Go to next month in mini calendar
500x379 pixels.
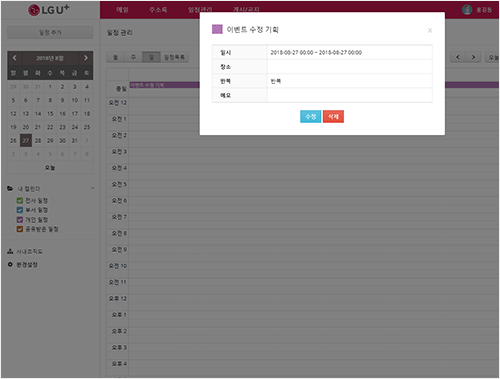point(86,58)
